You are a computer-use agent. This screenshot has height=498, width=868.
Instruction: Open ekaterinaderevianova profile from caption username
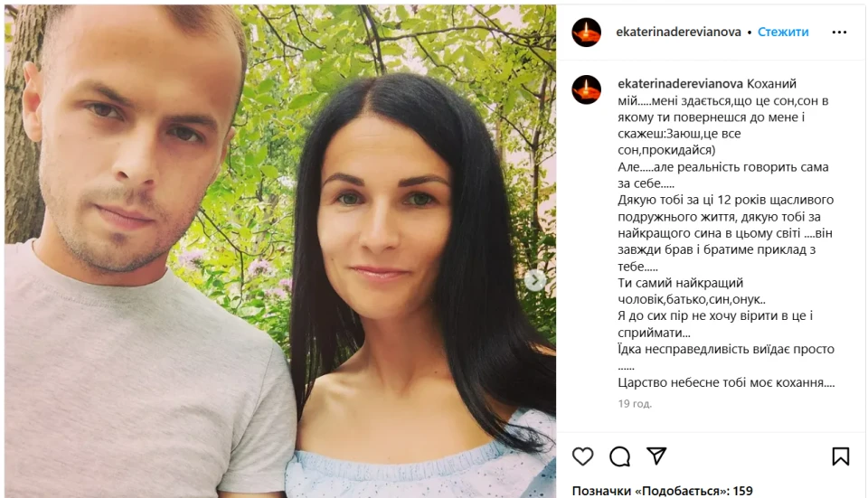[680, 83]
